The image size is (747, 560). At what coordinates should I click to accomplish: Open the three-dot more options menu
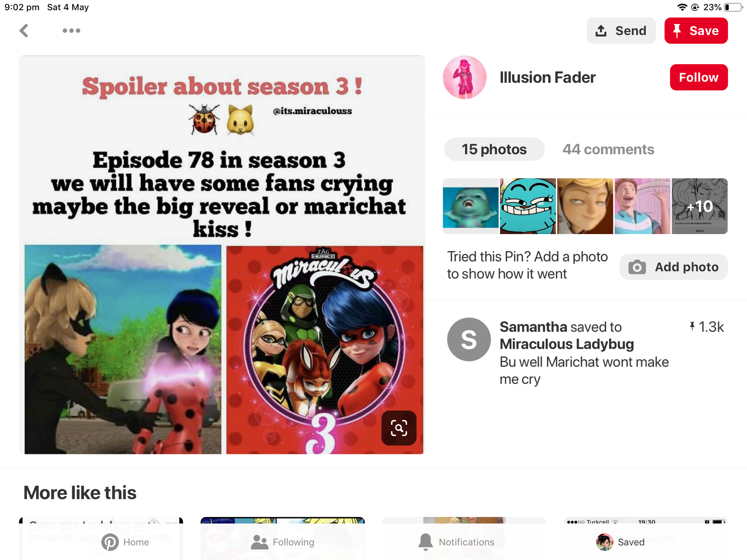pyautogui.click(x=71, y=31)
